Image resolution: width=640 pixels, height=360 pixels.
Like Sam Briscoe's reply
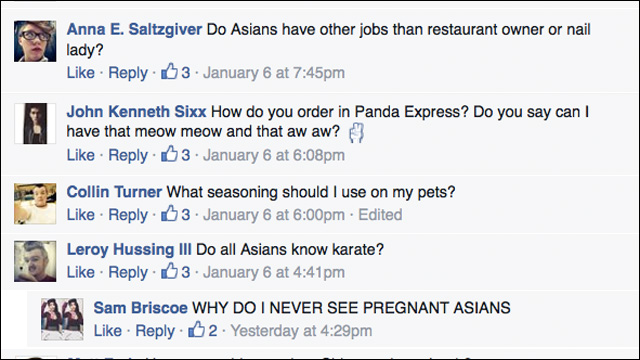[108, 331]
